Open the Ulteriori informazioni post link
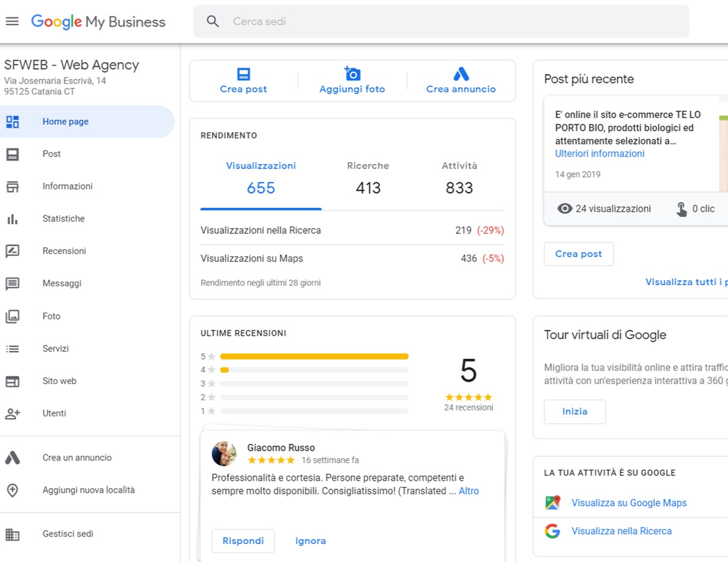The width and height of the screenshot is (728, 562). (x=599, y=153)
